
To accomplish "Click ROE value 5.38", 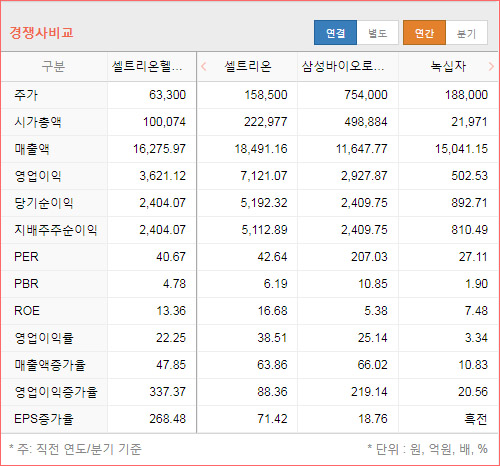I will point(376,311).
